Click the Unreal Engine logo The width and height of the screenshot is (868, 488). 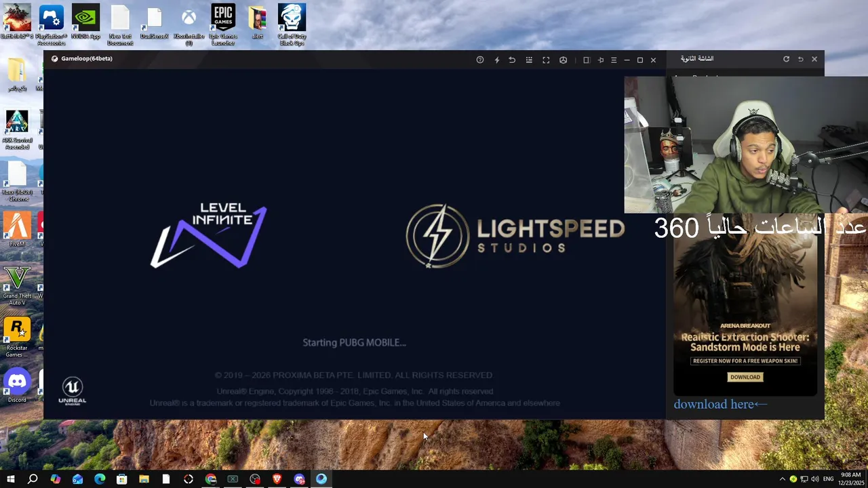[x=73, y=391]
